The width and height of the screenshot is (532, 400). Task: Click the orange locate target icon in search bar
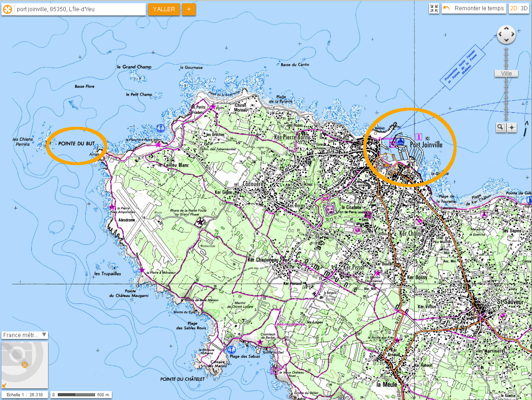(7, 9)
